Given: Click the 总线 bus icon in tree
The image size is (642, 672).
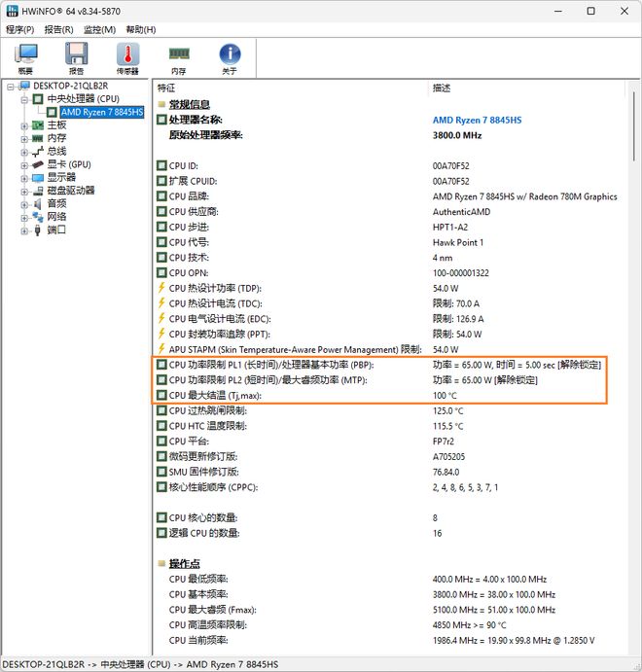Looking at the screenshot, I should [x=38, y=152].
